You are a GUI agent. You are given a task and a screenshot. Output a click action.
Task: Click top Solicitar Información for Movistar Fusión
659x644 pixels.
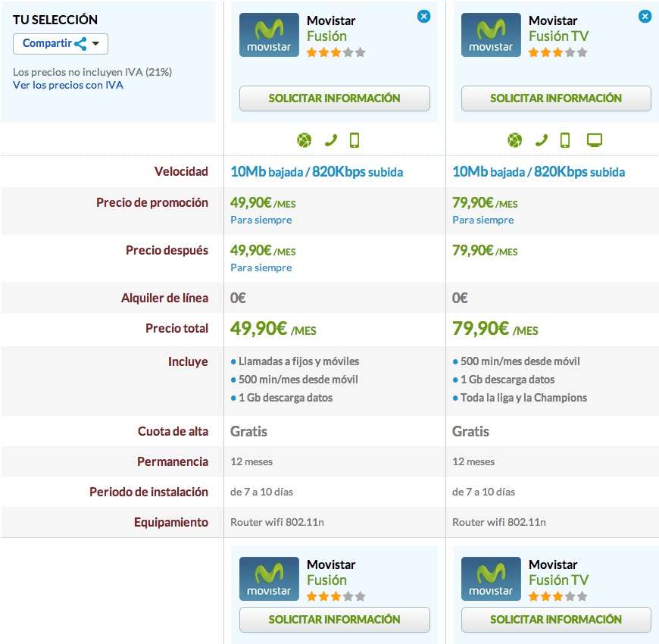pos(335,98)
